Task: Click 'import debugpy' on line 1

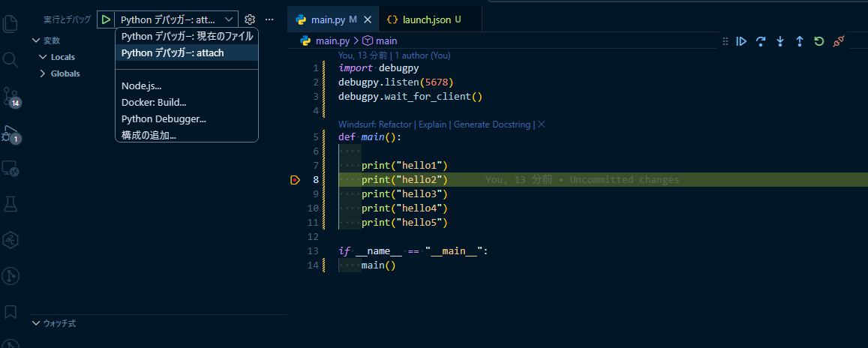Action: tap(379, 68)
